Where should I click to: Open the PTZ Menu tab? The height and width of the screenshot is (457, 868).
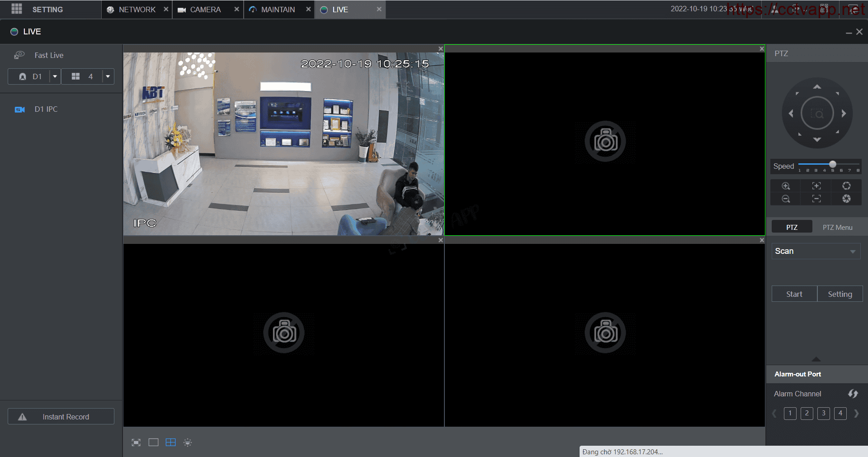coord(837,227)
